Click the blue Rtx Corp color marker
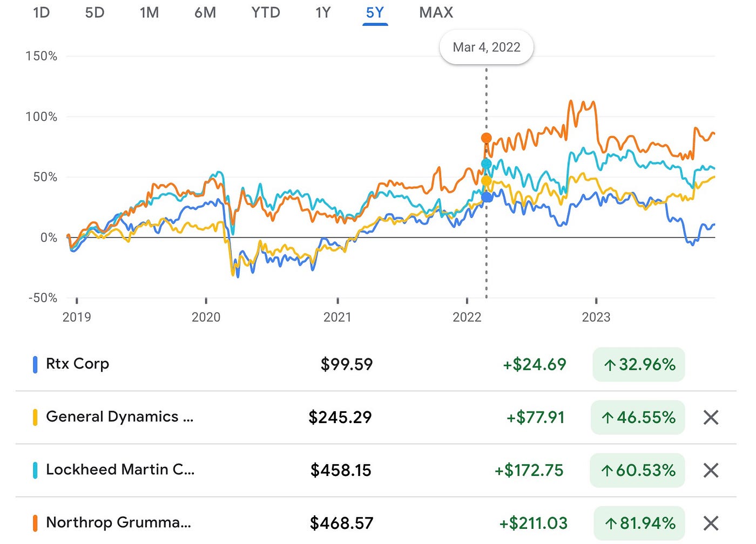This screenshot has width=756, height=544. (x=35, y=364)
